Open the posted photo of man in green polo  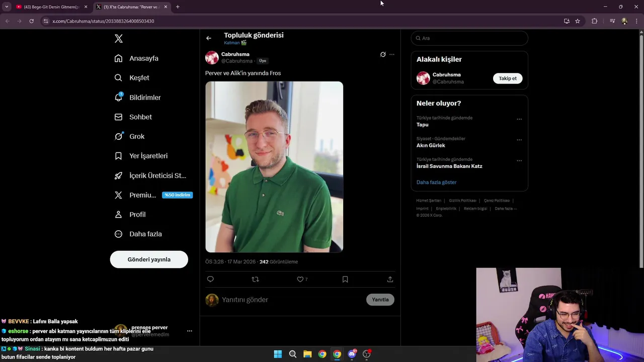274,167
